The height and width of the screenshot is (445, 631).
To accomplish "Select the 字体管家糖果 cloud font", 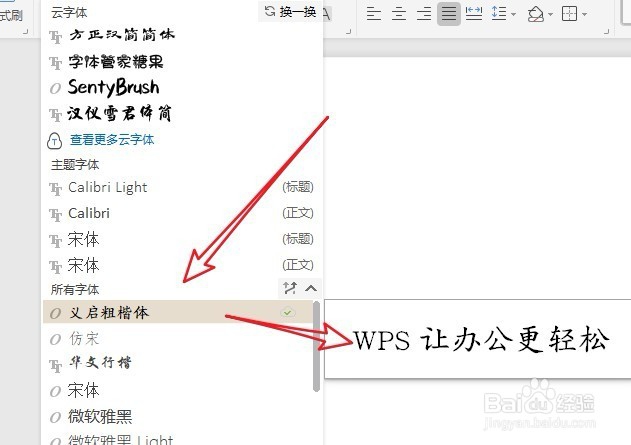I will [116, 62].
